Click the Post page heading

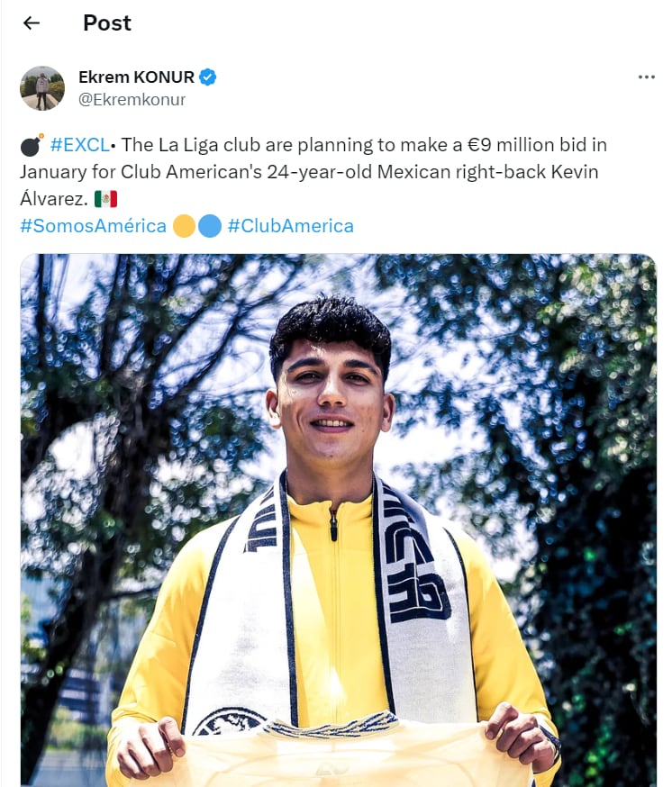point(107,23)
